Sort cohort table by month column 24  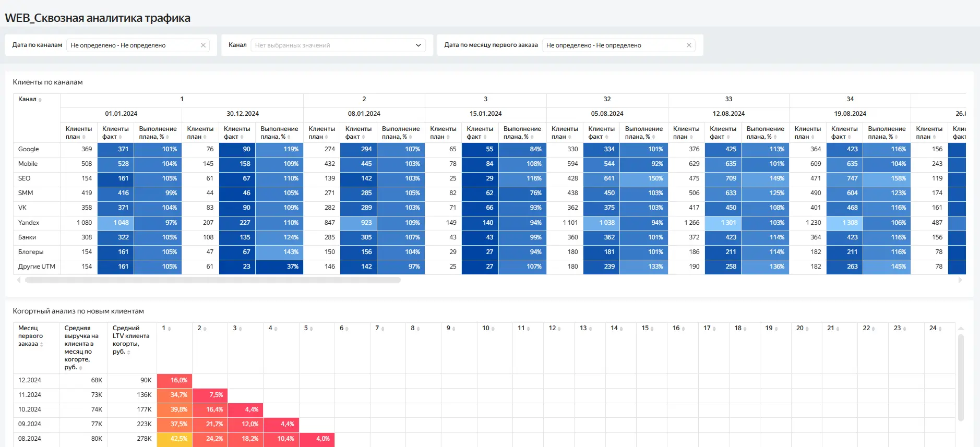click(940, 329)
